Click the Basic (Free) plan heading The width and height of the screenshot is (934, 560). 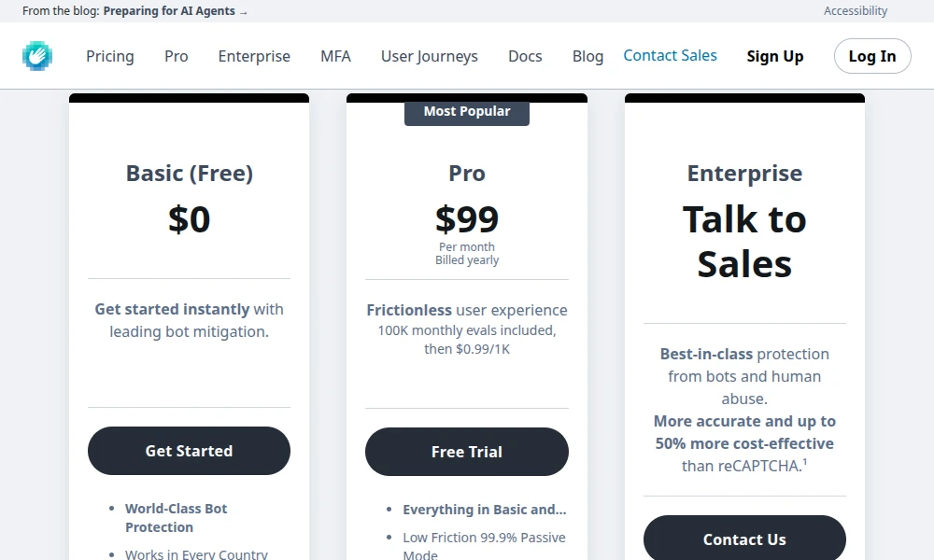190,174
